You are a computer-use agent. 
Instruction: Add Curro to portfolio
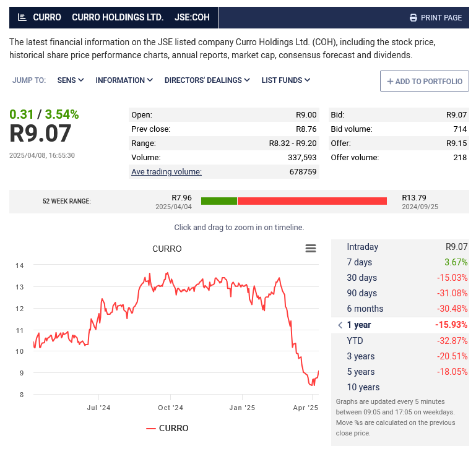(x=425, y=81)
